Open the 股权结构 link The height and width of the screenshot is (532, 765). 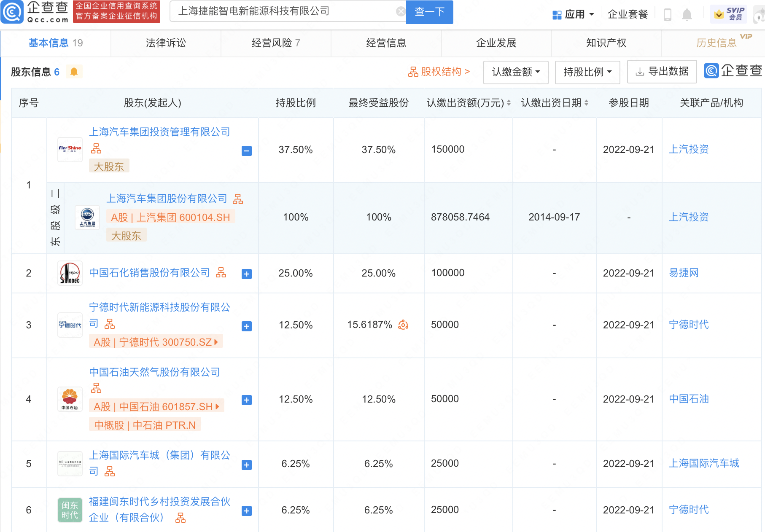(439, 72)
